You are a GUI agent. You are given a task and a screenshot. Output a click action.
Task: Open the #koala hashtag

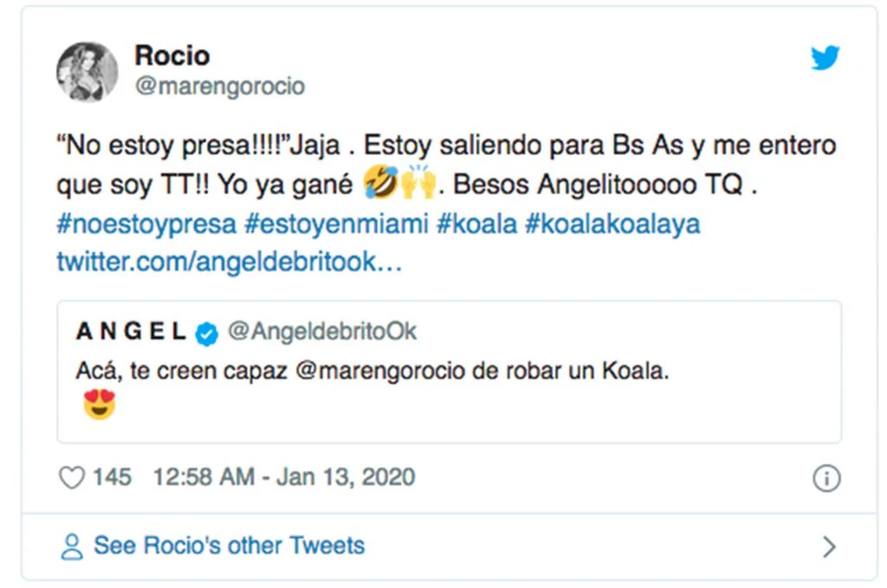pyautogui.click(x=476, y=223)
